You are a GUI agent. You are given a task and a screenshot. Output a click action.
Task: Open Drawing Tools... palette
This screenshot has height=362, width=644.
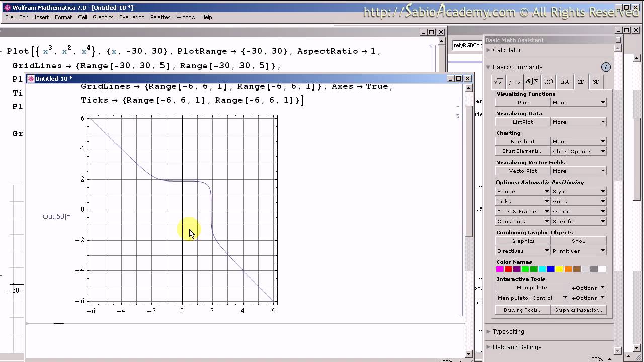click(x=523, y=310)
